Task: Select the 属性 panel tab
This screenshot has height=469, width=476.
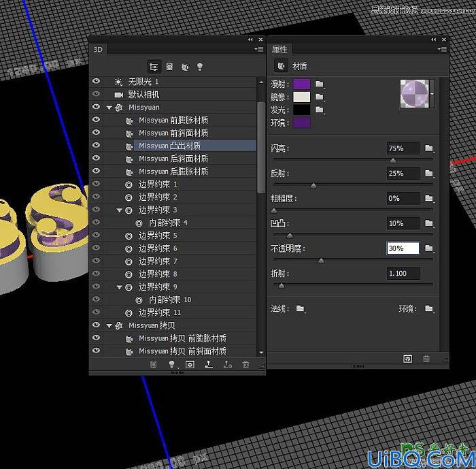Action: tap(279, 49)
